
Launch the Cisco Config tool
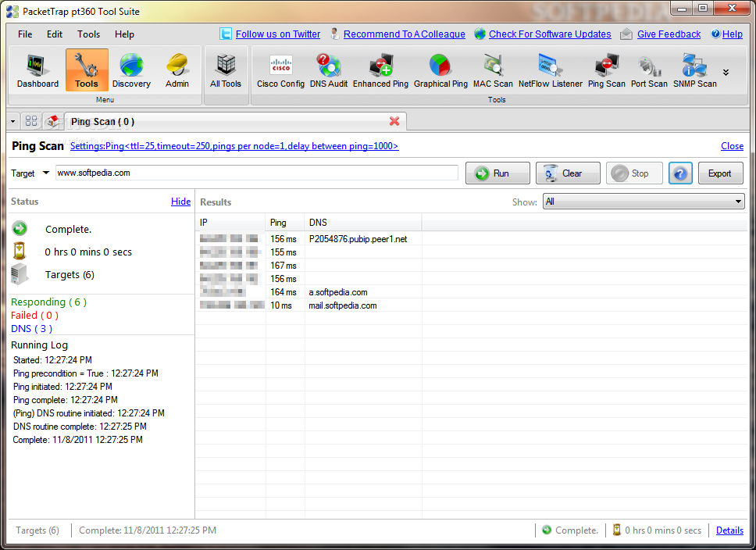[x=280, y=71]
